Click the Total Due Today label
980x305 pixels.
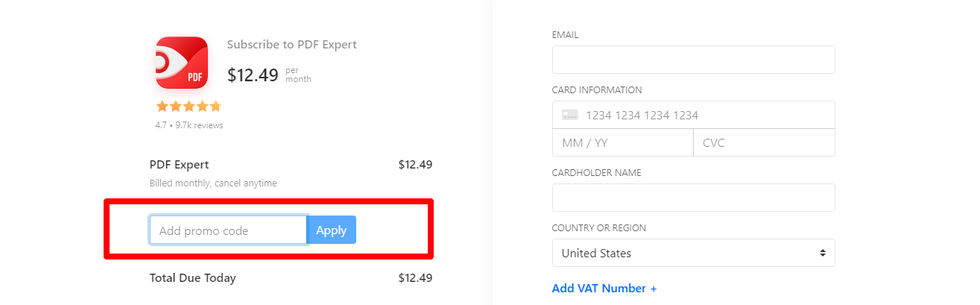point(193,278)
